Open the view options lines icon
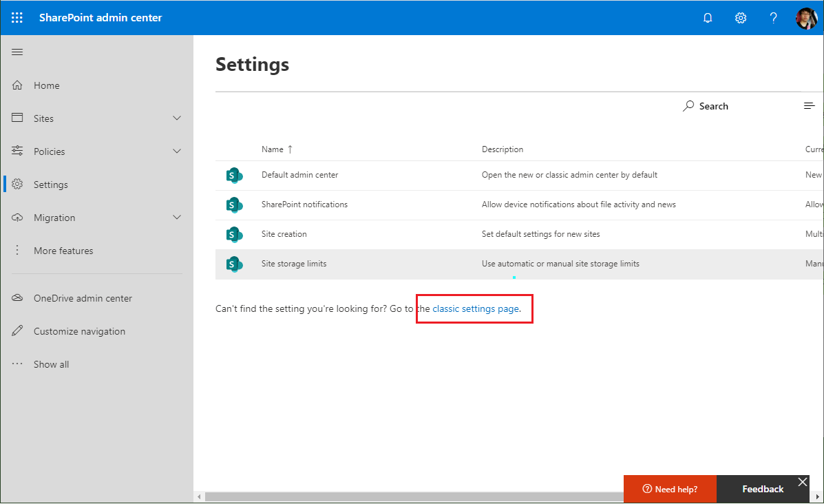The width and height of the screenshot is (824, 504). (810, 105)
